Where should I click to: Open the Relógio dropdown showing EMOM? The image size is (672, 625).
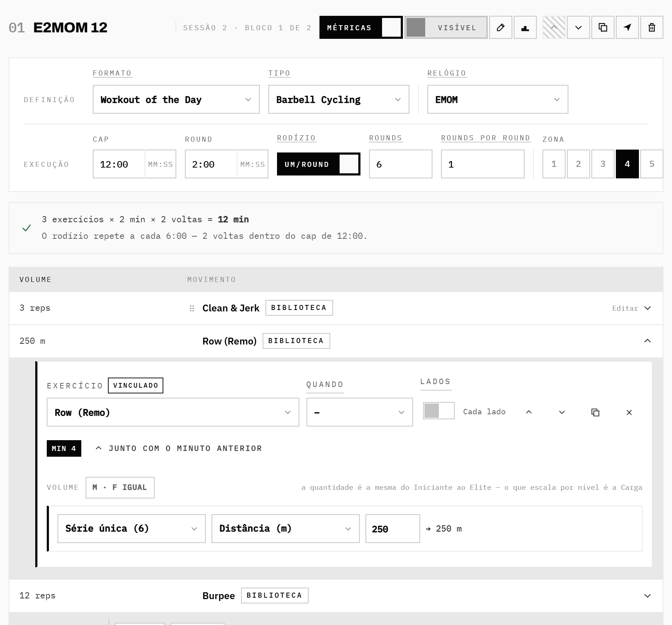[x=498, y=99]
